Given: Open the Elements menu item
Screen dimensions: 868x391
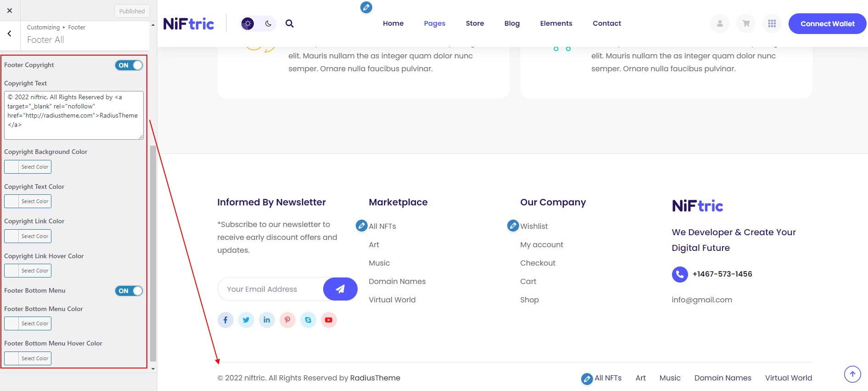Looking at the screenshot, I should point(556,23).
